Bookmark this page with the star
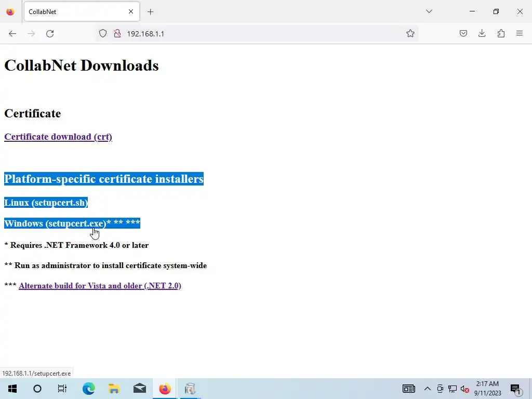The width and height of the screenshot is (532, 399). (410, 33)
